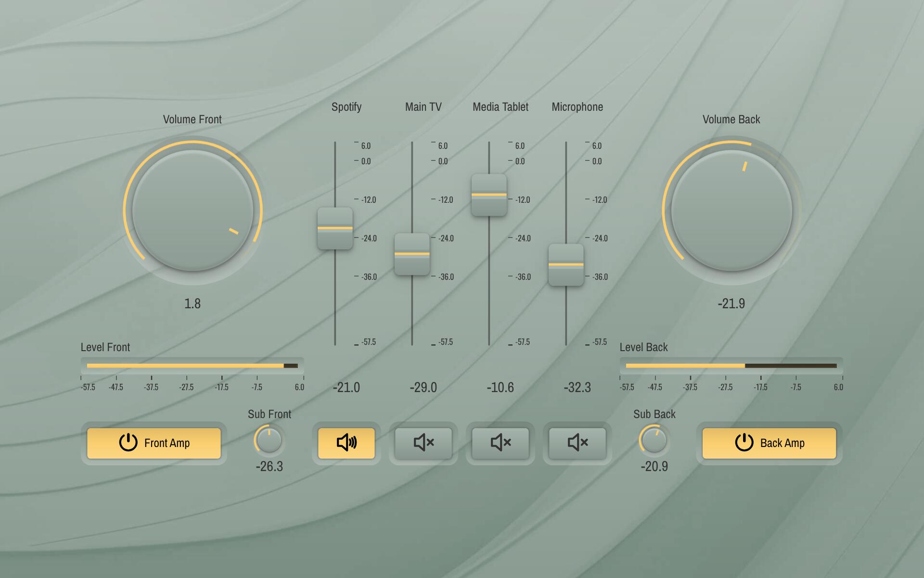Click the power icon on Front Amp
Viewport: 924px width, 578px height.
click(128, 442)
